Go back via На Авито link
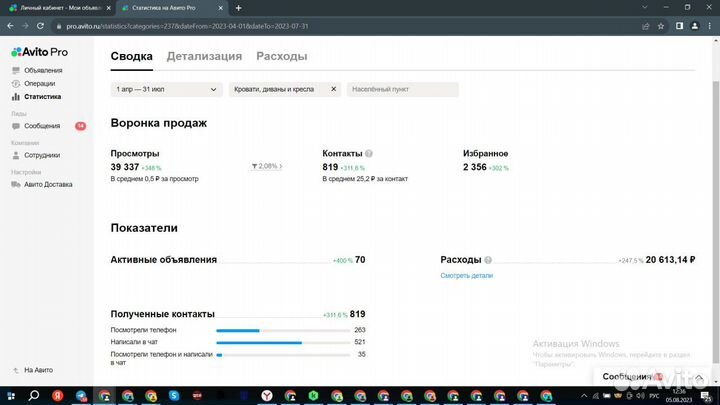This screenshot has height=405, width=720. pyautogui.click(x=38, y=370)
